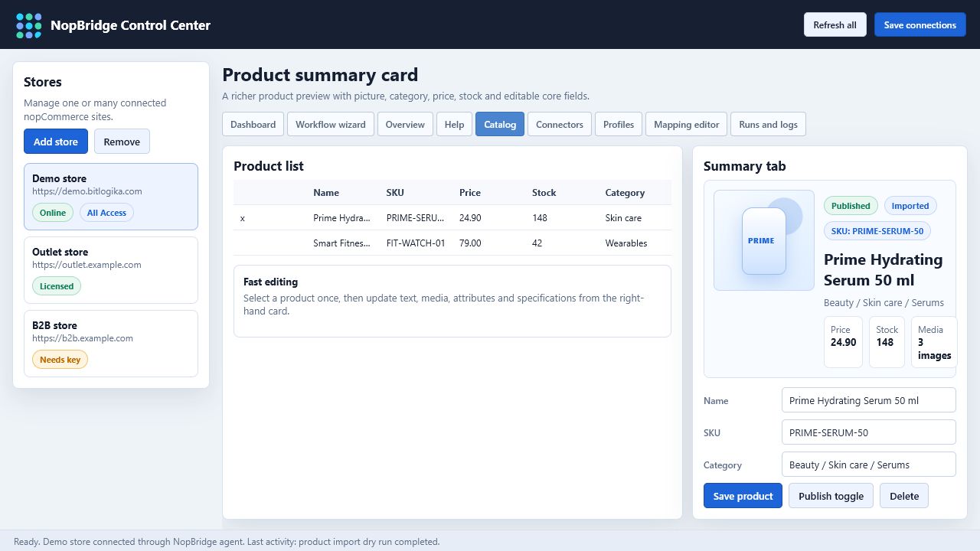This screenshot has height=551, width=980.
Task: Click the Price 24.90 summary tile
Action: click(843, 342)
